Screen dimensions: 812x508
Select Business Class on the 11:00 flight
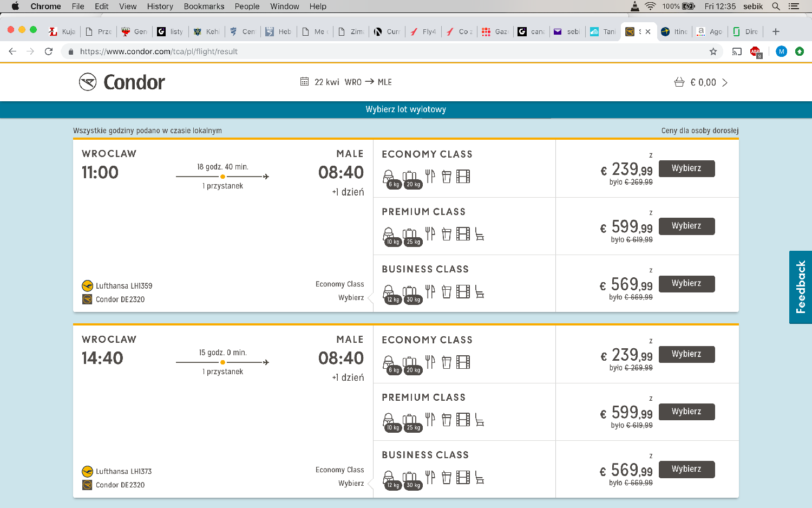pos(686,283)
